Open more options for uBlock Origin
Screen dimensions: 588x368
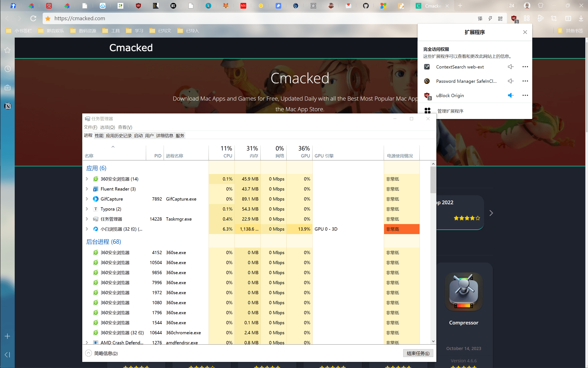[525, 95]
